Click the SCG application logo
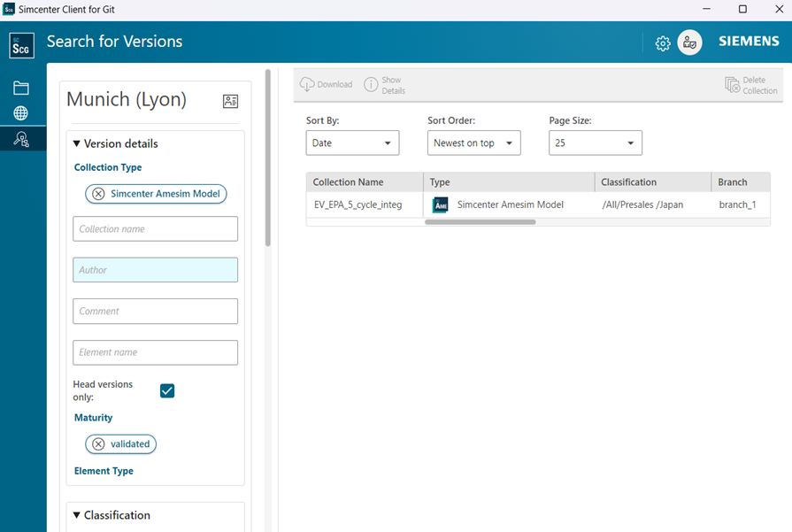Viewport: 792px width, 532px height. (22, 45)
